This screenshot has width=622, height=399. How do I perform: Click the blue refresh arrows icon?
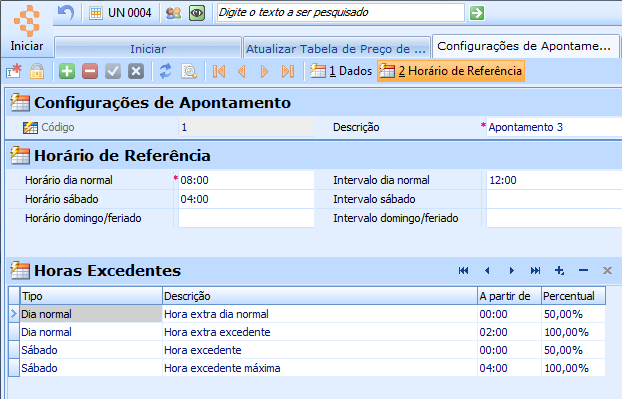[x=165, y=71]
